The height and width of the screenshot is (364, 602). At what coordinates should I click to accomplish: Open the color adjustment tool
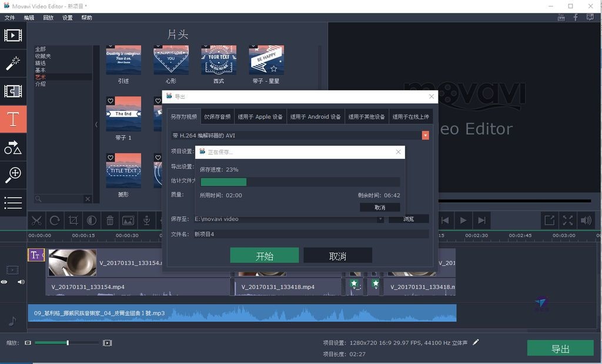click(91, 221)
